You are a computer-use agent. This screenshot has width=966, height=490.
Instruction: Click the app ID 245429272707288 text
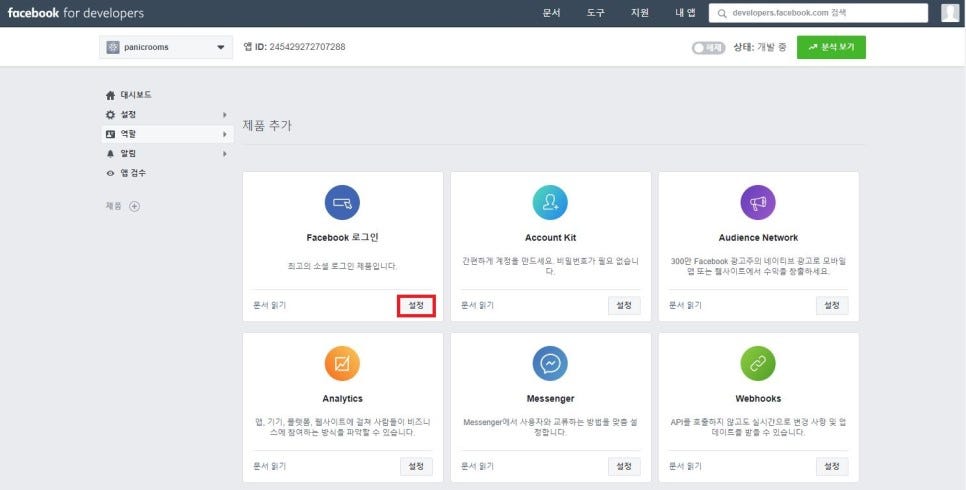tap(294, 47)
